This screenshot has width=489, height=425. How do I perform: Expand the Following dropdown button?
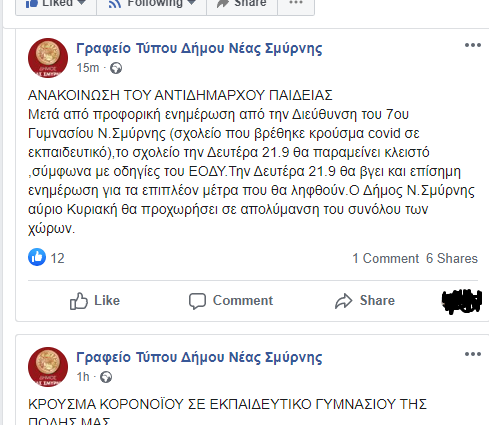coord(151,7)
